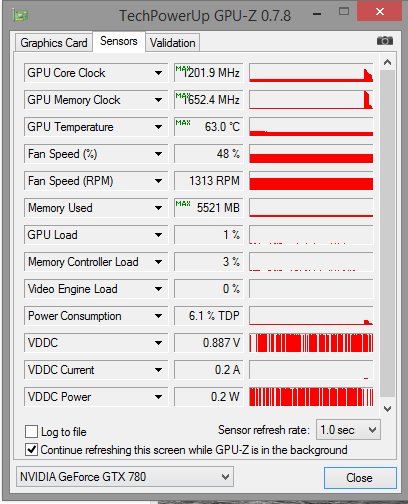408x504 pixels.
Task: Click the 0.2 A VDDC Current value
Action: click(209, 370)
